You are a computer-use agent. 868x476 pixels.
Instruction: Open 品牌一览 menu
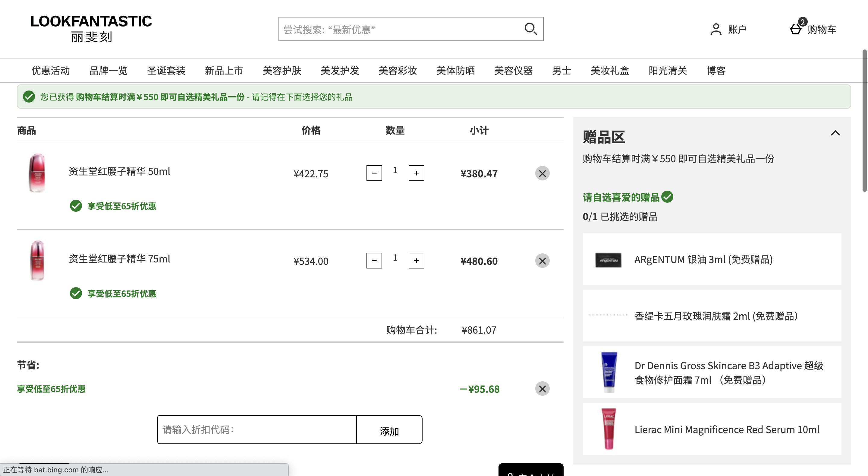[x=108, y=71]
